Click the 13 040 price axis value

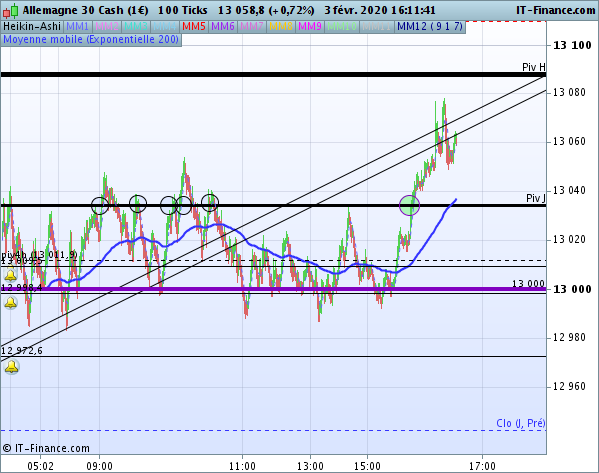point(569,190)
